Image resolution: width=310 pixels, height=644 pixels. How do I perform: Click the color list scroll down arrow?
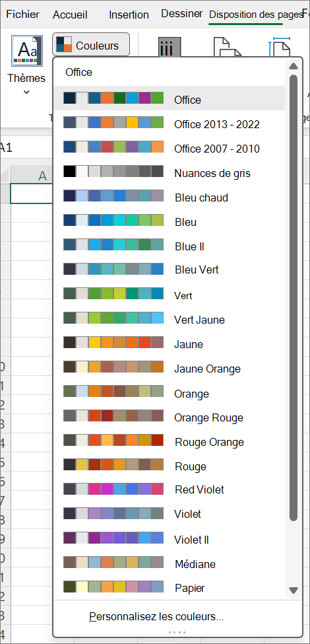[293, 590]
